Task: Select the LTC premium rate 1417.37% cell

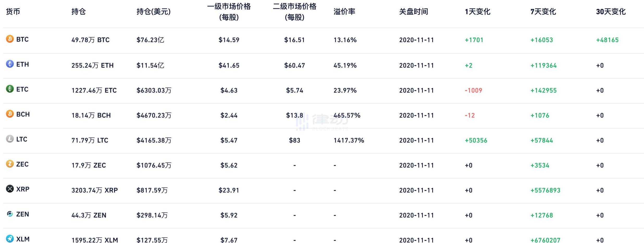Action: coord(349,140)
